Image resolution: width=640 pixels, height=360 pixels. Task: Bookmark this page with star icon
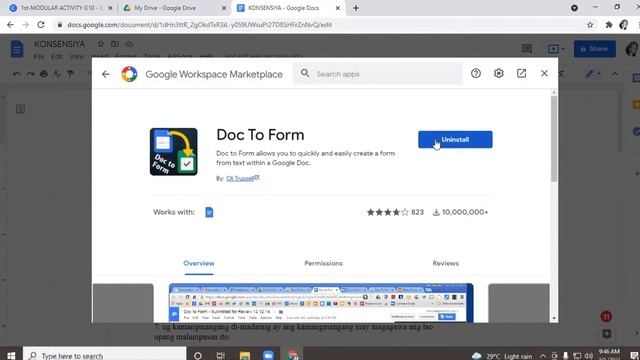pyautogui.click(x=590, y=24)
